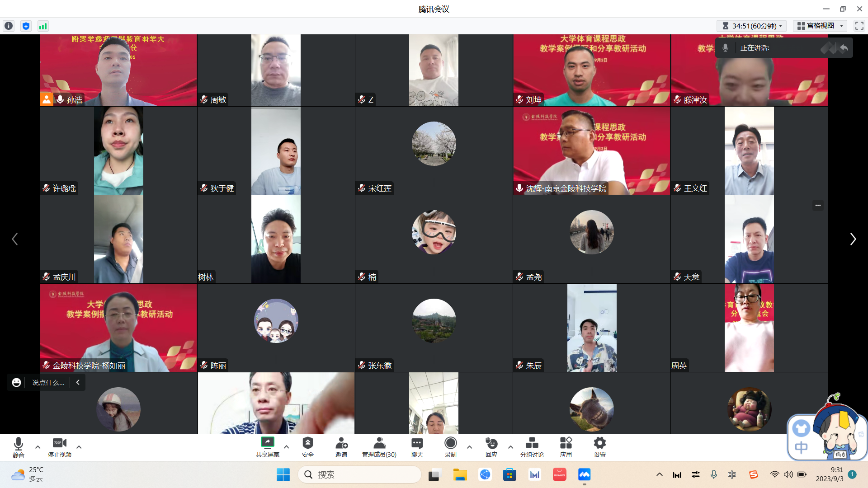
Task: Expand the reactions options arrow beside 回应
Action: coord(510,447)
